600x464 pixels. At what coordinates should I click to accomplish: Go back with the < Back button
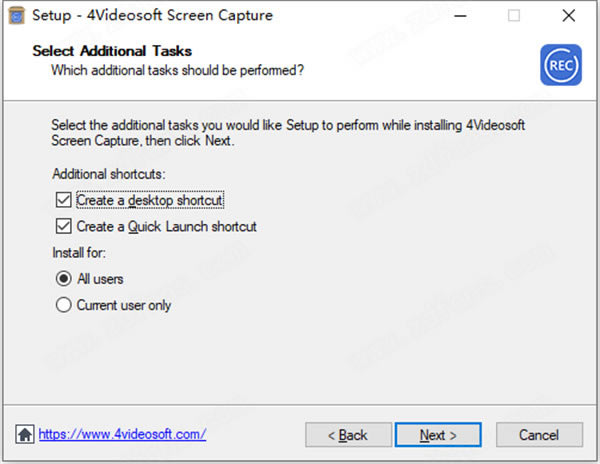[x=348, y=435]
